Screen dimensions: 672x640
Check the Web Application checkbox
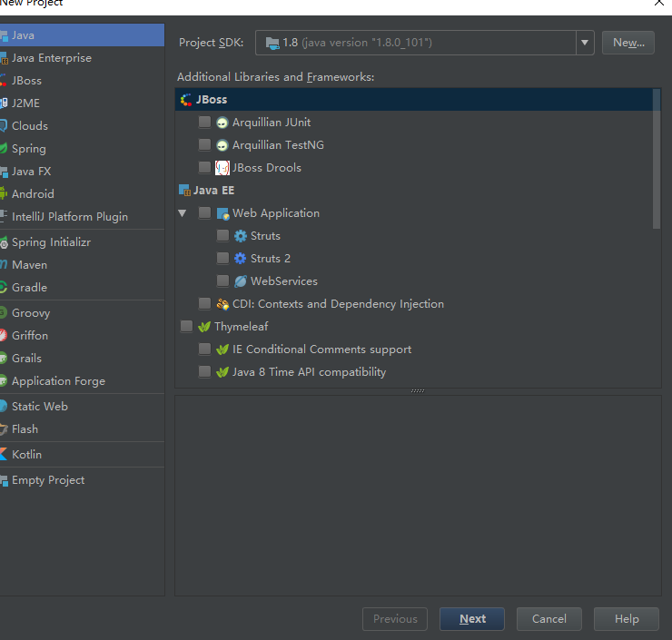click(x=204, y=213)
